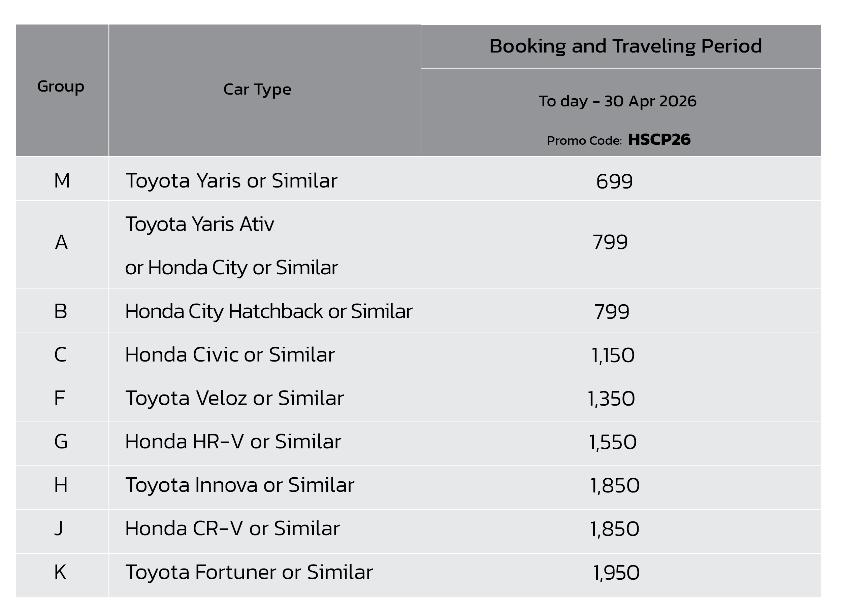Click the "To day - 30 Apr 2026" date text
Image resolution: width=842 pixels, height=616 pixels.
617,101
